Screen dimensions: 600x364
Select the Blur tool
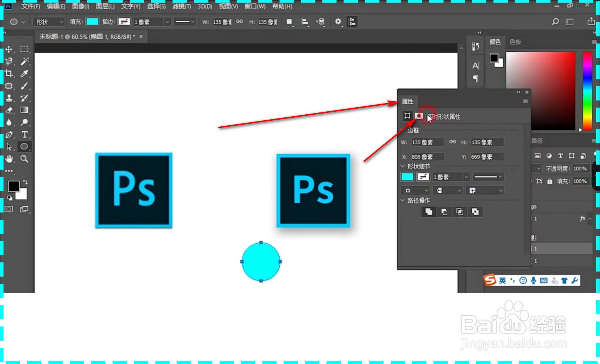(x=9, y=122)
